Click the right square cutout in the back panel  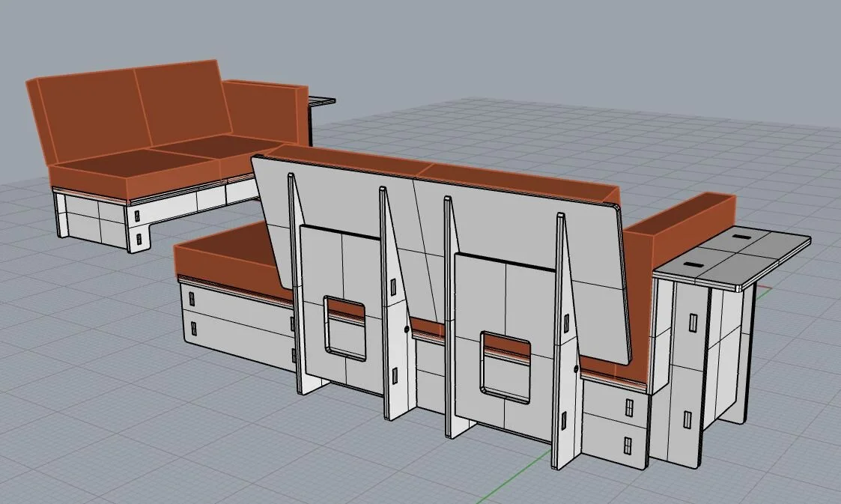505,367
